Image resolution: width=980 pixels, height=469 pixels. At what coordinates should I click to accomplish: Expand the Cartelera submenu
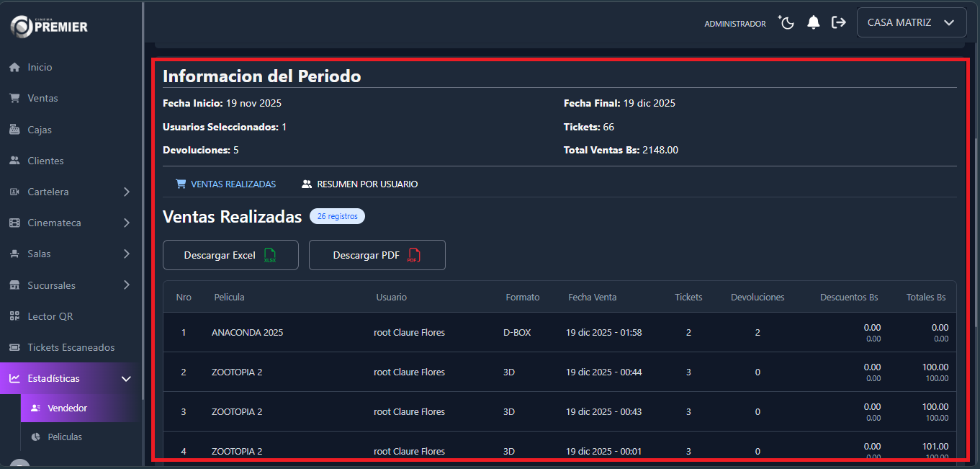126,192
